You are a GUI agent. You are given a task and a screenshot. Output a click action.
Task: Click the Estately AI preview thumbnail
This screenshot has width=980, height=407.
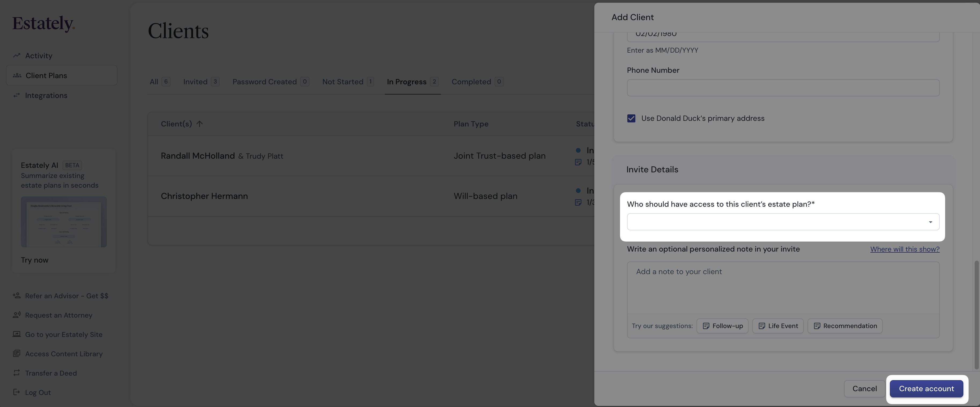click(64, 221)
